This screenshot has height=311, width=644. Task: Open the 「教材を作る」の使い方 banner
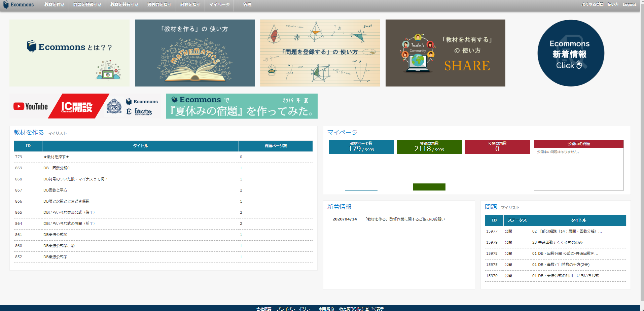tap(195, 53)
